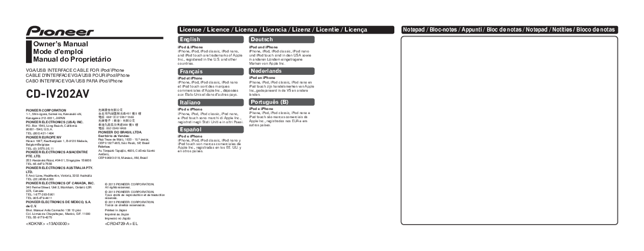Click the Italiano language heading

[x=210, y=103]
